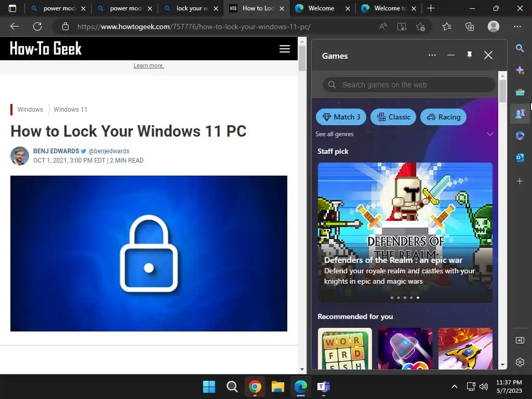532x399 pixels.
Task: Switch to second Welcome tab
Action: [x=389, y=8]
